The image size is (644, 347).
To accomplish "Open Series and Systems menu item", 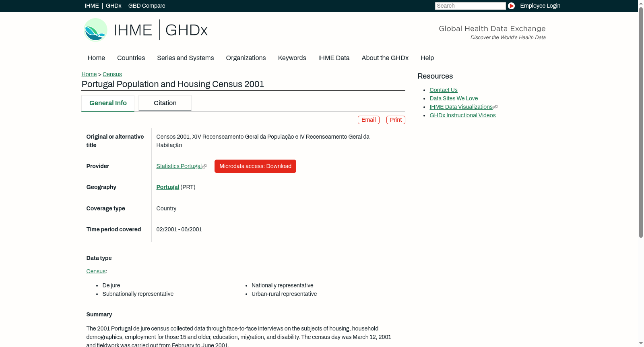I will pos(186,58).
